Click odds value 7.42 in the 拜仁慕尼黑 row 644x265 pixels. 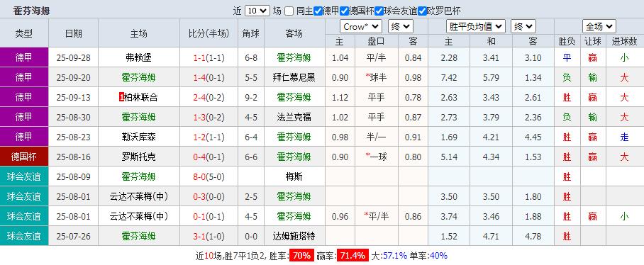(x=448, y=77)
